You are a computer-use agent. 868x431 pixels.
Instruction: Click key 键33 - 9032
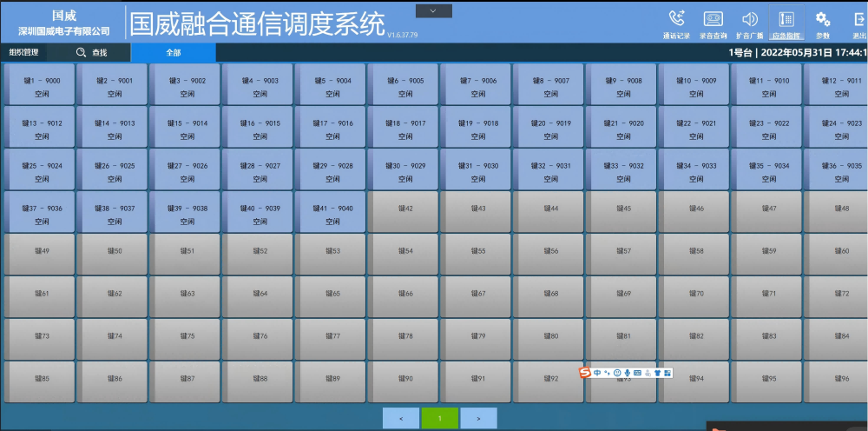(621, 169)
